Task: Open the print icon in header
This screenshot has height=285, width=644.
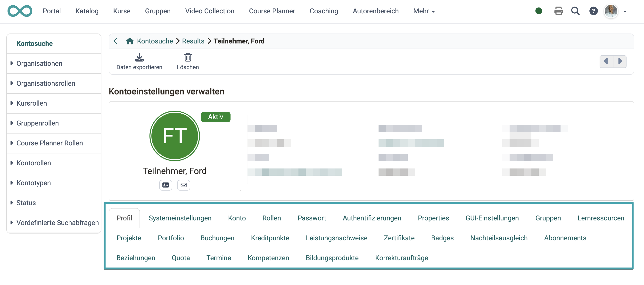Action: click(558, 11)
